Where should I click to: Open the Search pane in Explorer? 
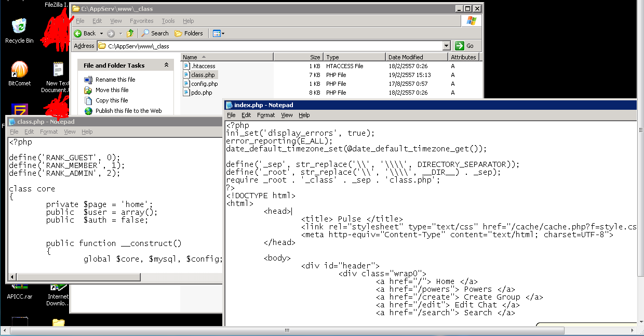(155, 33)
